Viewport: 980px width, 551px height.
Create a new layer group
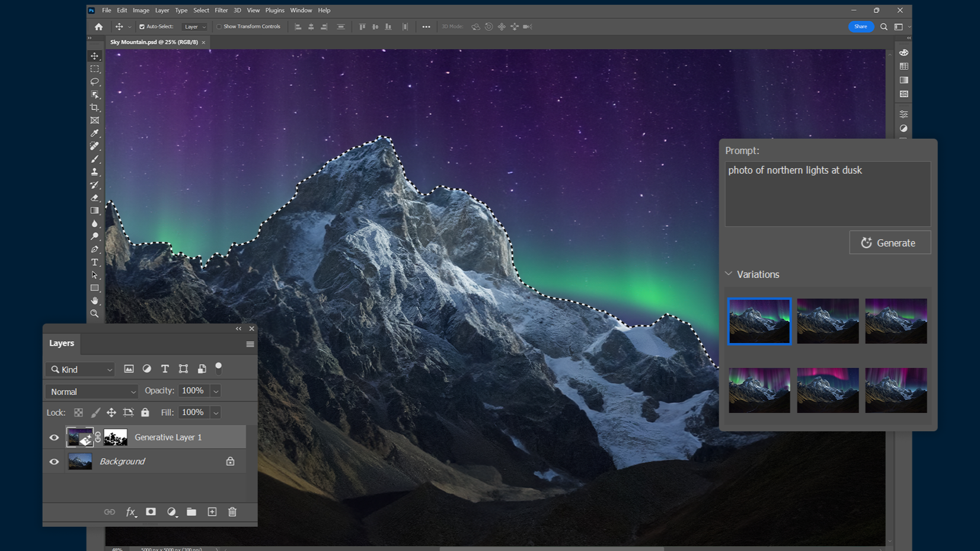pyautogui.click(x=191, y=512)
